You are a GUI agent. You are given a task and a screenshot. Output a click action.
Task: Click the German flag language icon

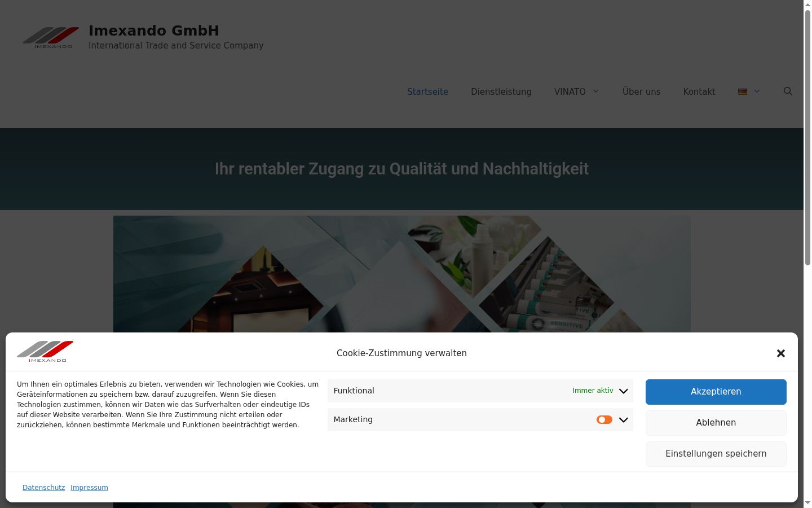coord(743,91)
